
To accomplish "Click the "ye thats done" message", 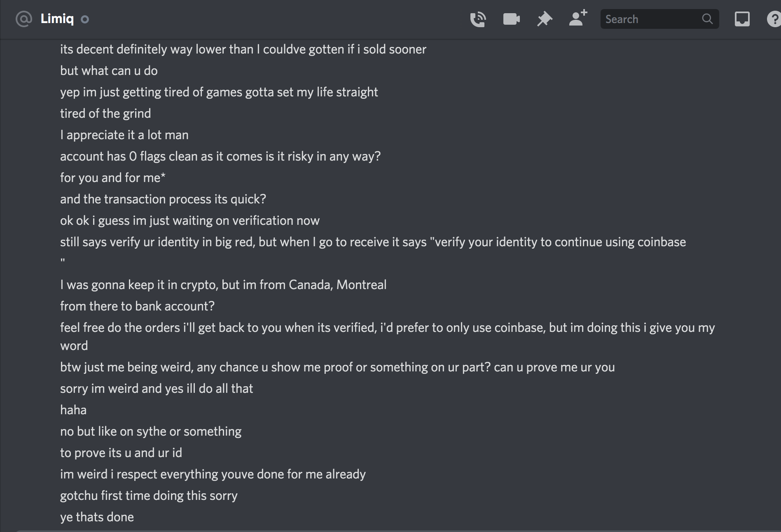I will coord(97,517).
